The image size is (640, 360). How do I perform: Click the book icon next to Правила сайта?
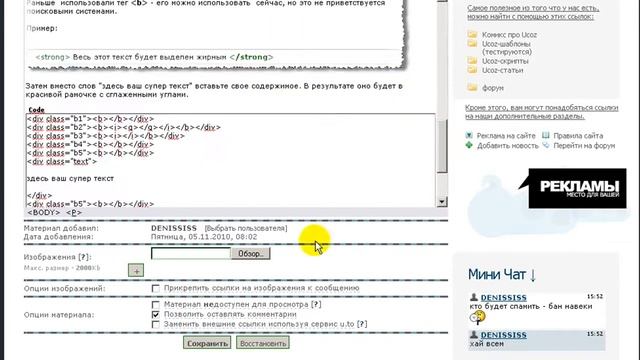546,135
